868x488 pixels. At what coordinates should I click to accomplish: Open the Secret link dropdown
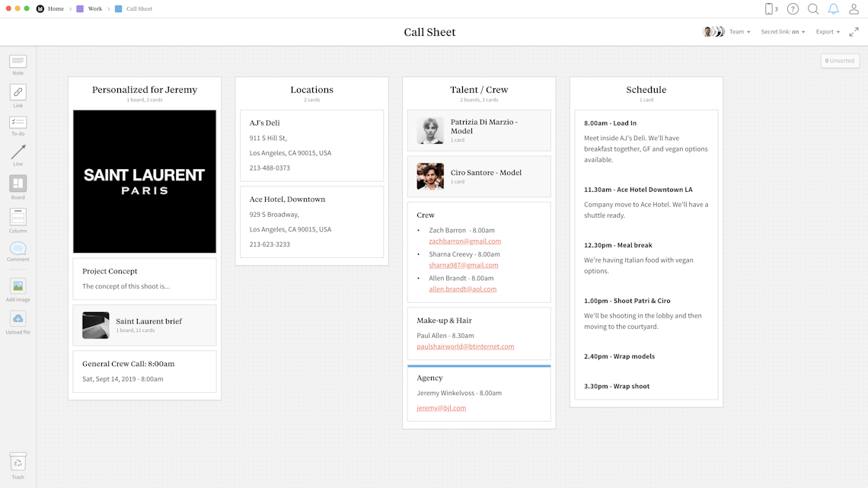coord(783,32)
